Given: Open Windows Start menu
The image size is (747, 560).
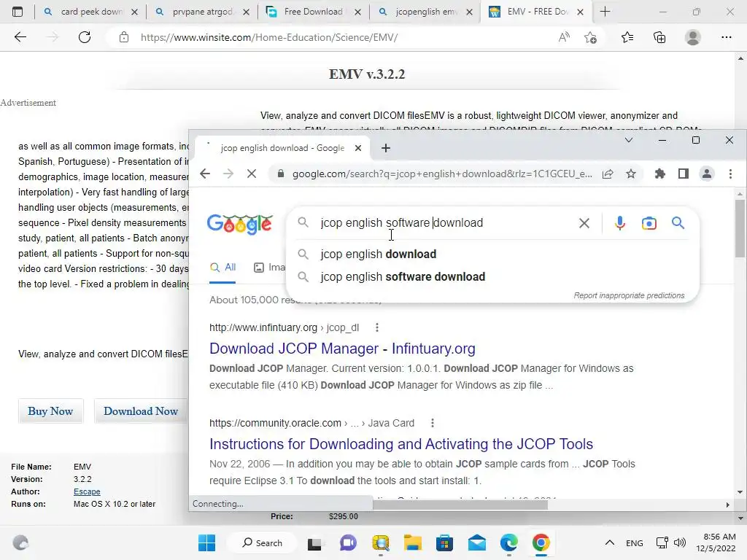Looking at the screenshot, I should pyautogui.click(x=206, y=542).
